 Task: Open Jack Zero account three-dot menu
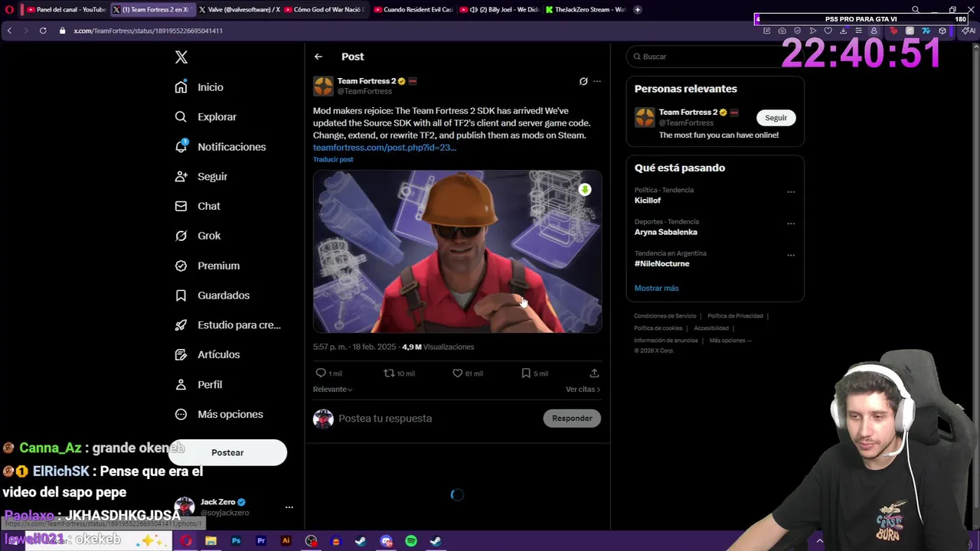click(x=289, y=507)
